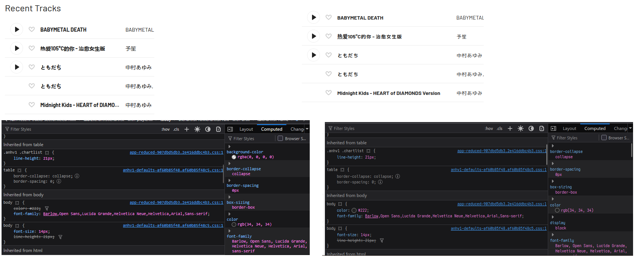Enable Browser Styles checkbox in left DevTools
Viewport: 644px width, 278px height.
click(280, 138)
